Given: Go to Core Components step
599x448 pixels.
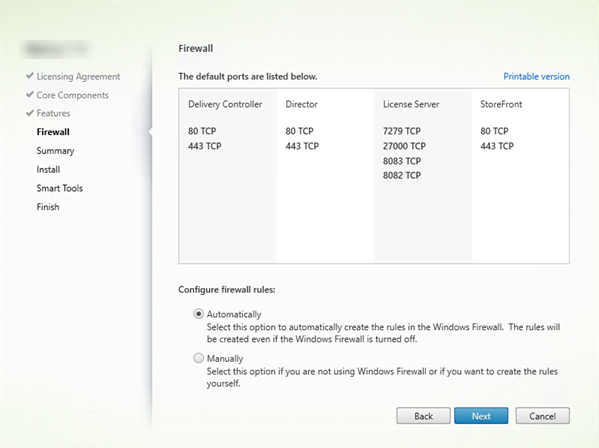Looking at the screenshot, I should [x=73, y=95].
